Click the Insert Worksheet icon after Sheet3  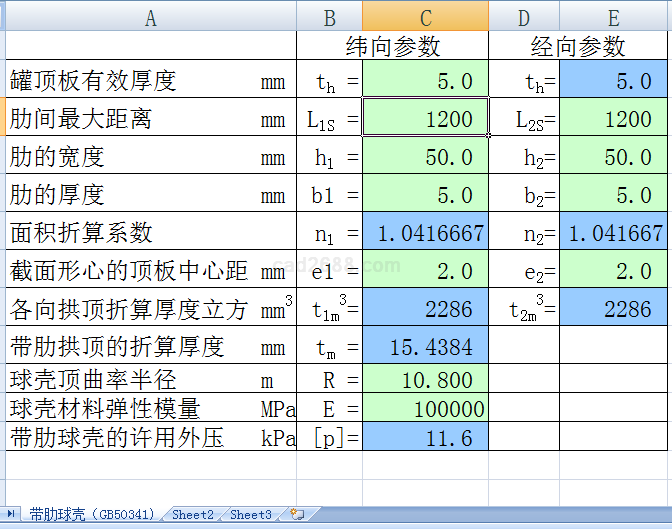coord(297,514)
